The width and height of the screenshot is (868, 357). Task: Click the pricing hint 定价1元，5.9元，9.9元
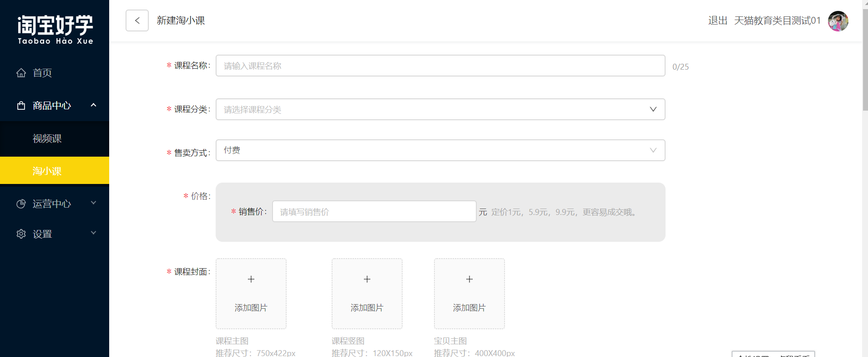pyautogui.click(x=564, y=212)
